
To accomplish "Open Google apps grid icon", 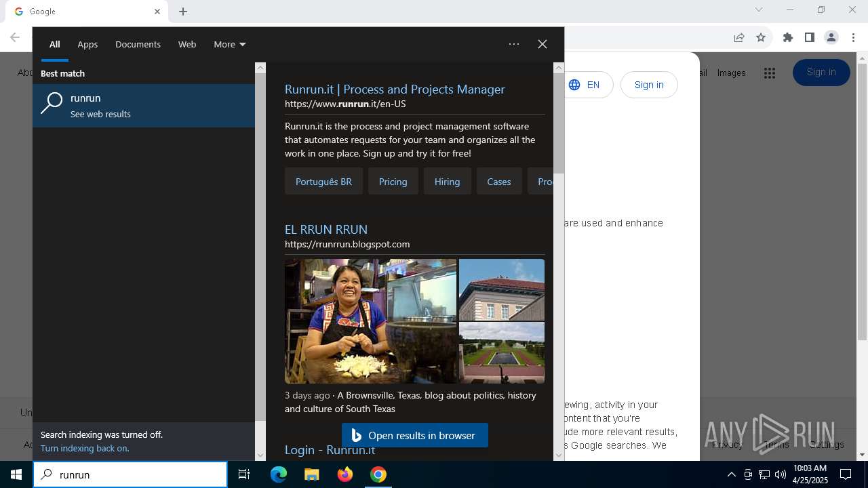I will click(x=769, y=73).
